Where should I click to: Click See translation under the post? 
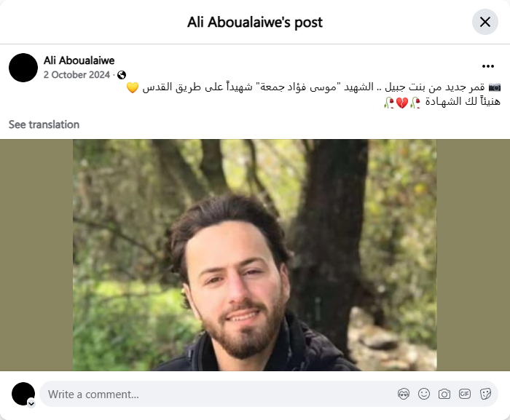44,124
